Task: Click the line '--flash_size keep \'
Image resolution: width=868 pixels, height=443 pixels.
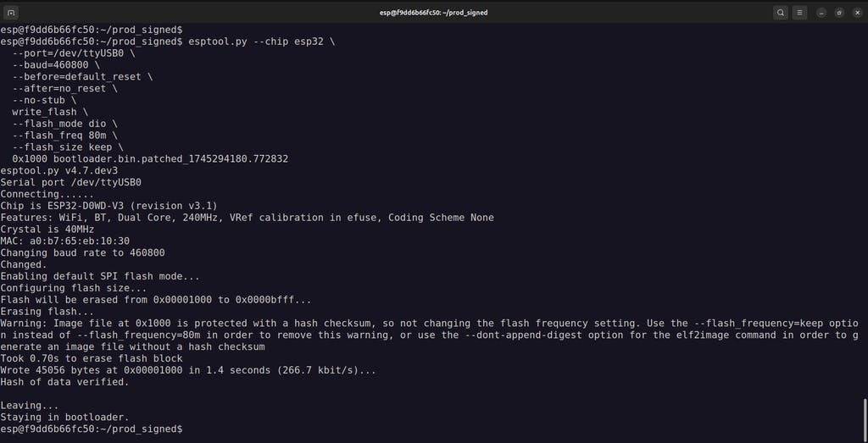Action: [68, 147]
